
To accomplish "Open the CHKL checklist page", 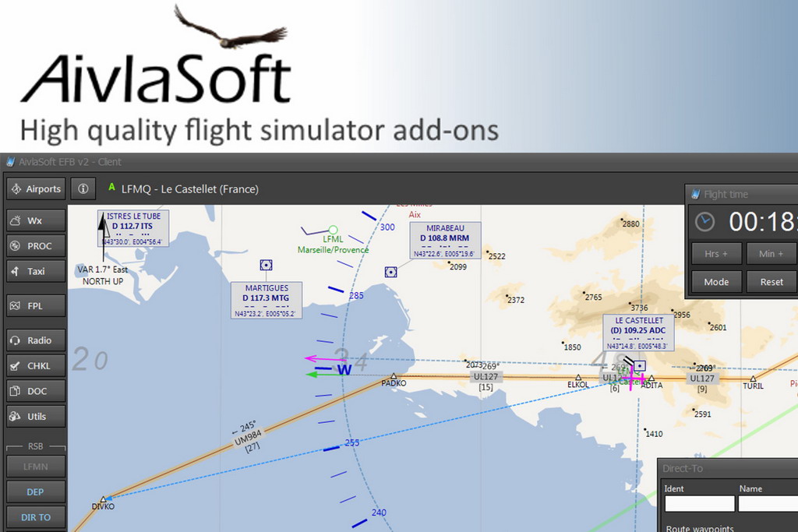I will click(35, 366).
